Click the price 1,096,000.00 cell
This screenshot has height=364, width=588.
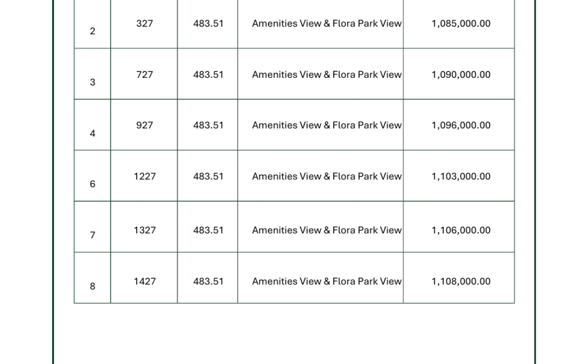(x=459, y=125)
